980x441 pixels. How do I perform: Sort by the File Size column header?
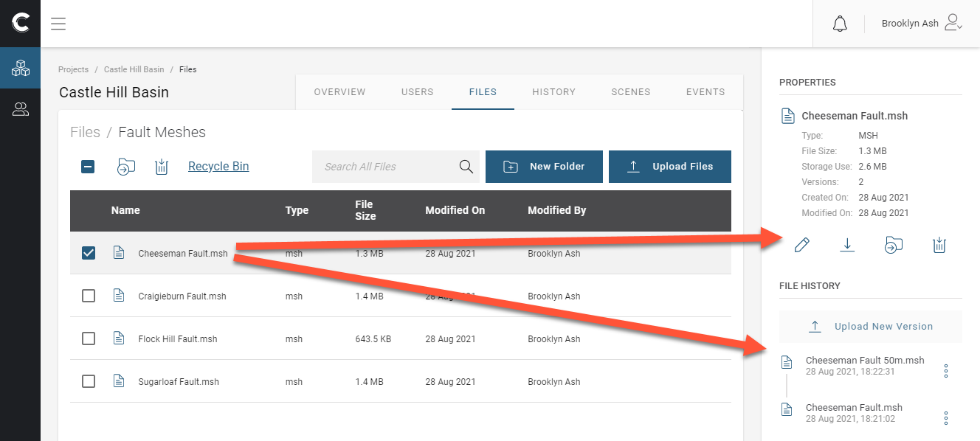[365, 210]
